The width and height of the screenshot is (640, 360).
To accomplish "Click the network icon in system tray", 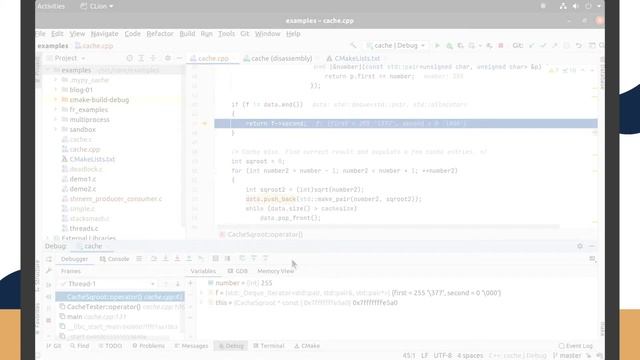I will click(x=563, y=6).
